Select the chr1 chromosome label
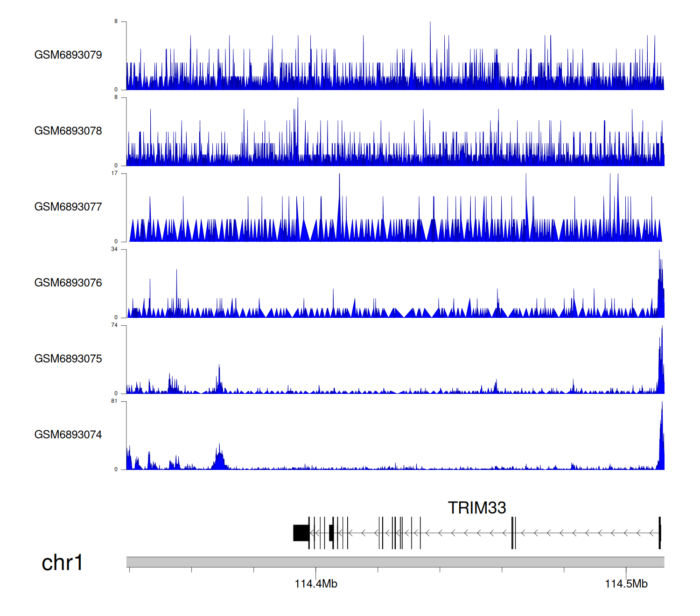The image size is (700, 616). pos(62,563)
